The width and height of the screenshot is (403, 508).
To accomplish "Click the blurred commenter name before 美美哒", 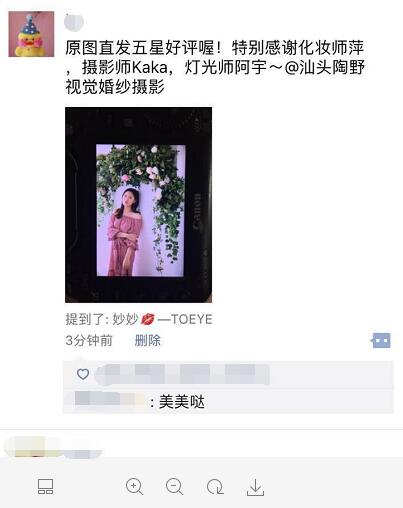I will pyautogui.click(x=110, y=400).
